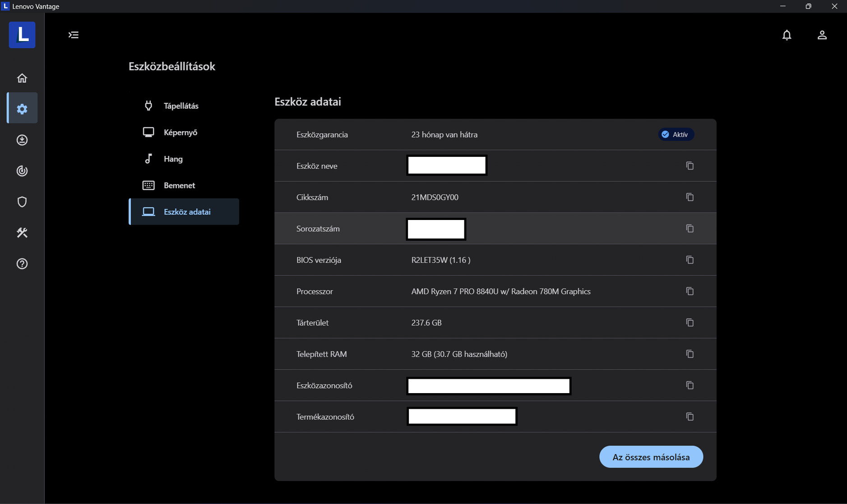Open the notifications bell
Viewport: 847px width, 504px height.
click(787, 35)
